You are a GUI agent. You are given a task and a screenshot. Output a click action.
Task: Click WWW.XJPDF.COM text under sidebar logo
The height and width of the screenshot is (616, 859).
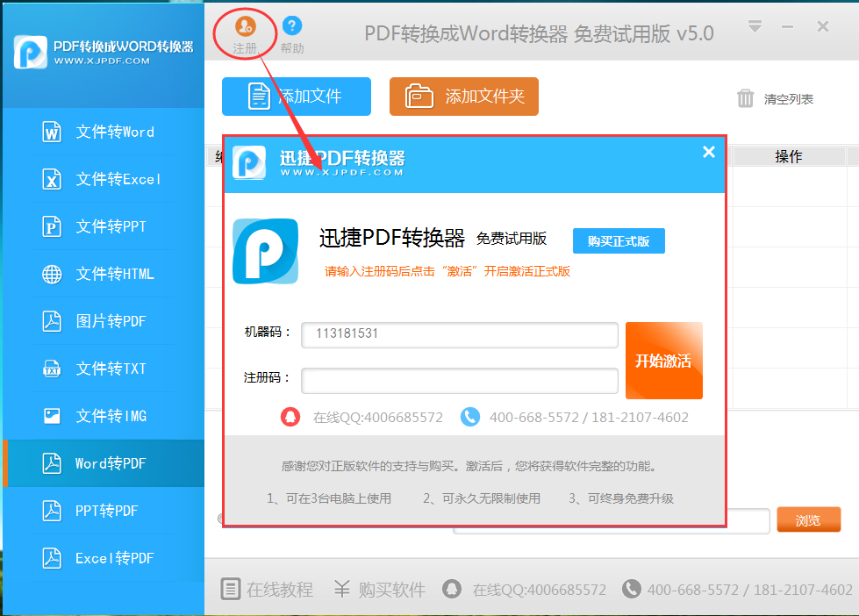[102, 61]
